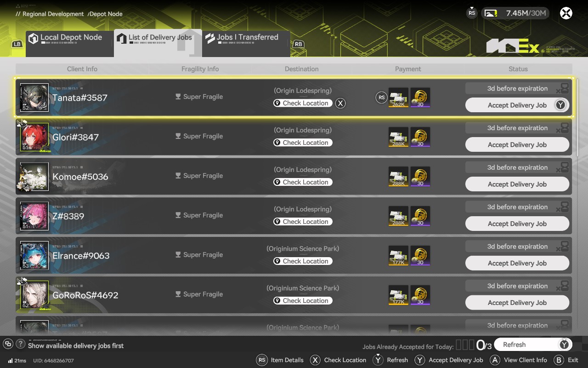The image size is (588, 368).
Task: Click the Super Fragile trophy icon for Z#8389
Action: point(178,215)
